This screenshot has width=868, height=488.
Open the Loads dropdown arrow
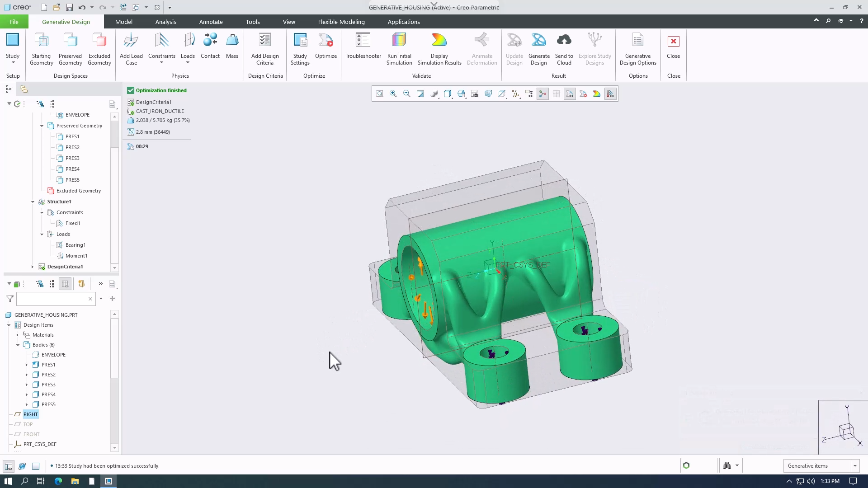pyautogui.click(x=188, y=63)
